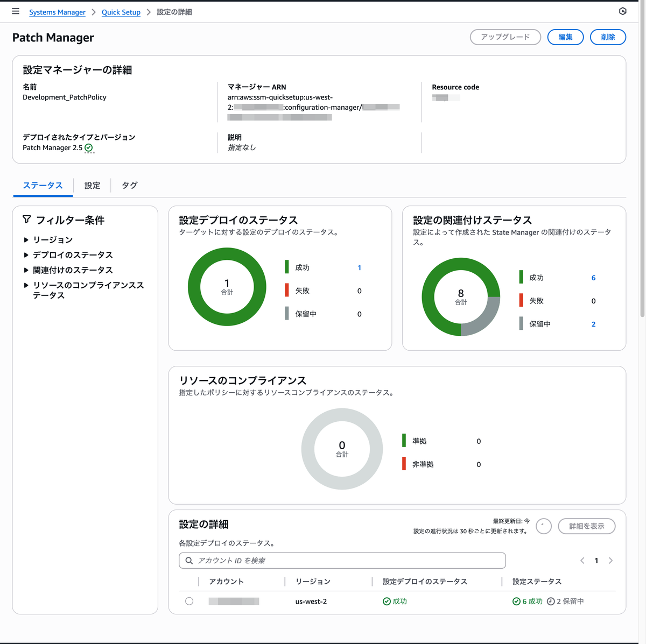This screenshot has height=644, width=646.
Task: Click red 非準拠 swatch in compliance legend
Action: [x=404, y=464]
